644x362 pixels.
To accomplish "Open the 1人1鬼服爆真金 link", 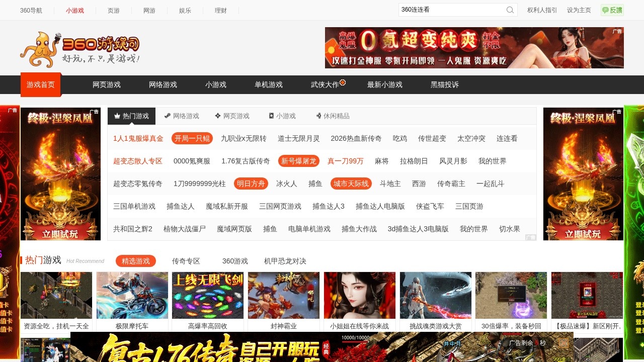I will pyautogui.click(x=138, y=138).
